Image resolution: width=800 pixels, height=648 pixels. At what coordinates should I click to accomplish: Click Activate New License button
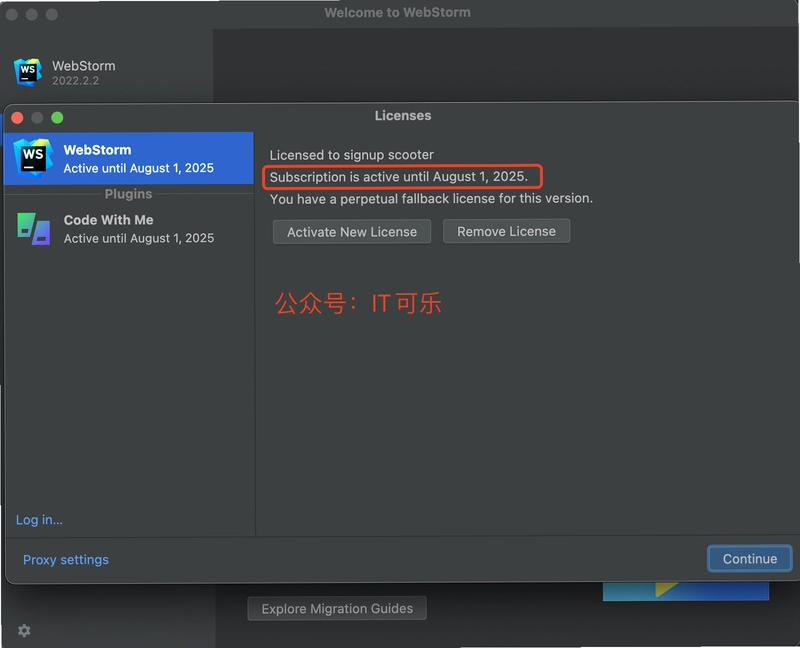pyautogui.click(x=352, y=232)
